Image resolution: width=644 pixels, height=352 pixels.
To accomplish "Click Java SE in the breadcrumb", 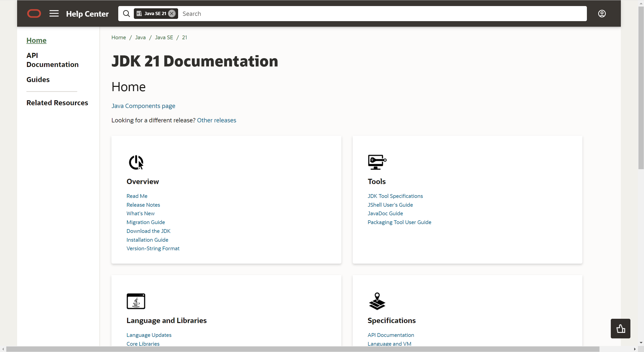I will coord(164,38).
